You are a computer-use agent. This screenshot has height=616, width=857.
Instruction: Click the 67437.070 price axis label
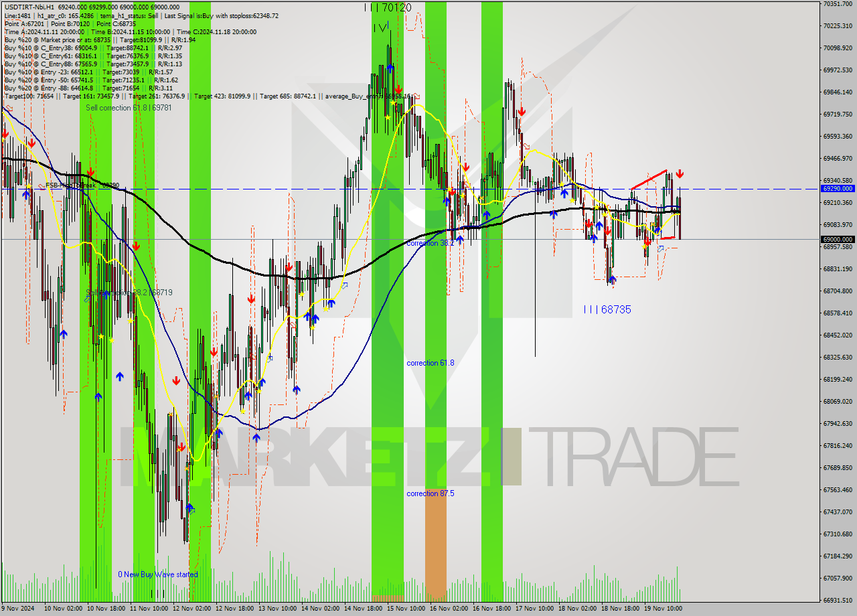(838, 512)
